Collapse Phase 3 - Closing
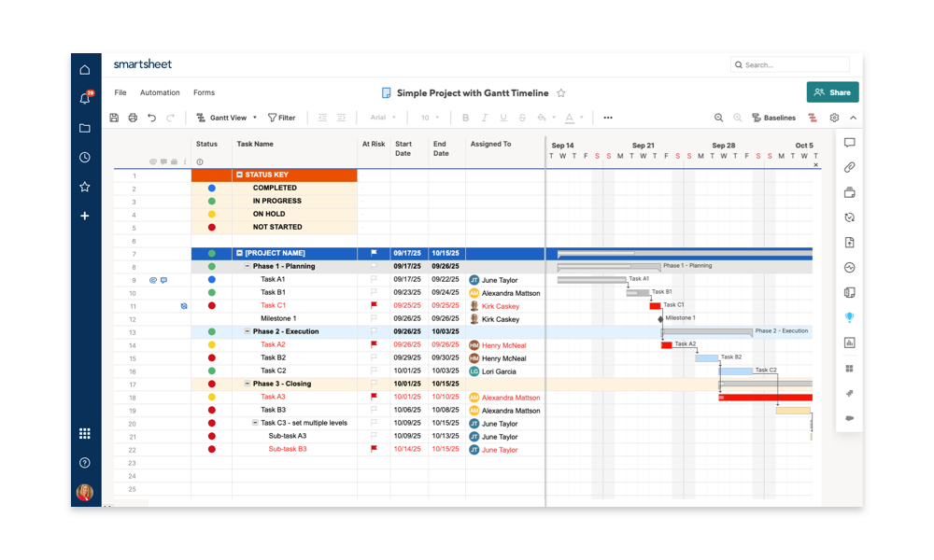934x560 pixels. [x=248, y=384]
